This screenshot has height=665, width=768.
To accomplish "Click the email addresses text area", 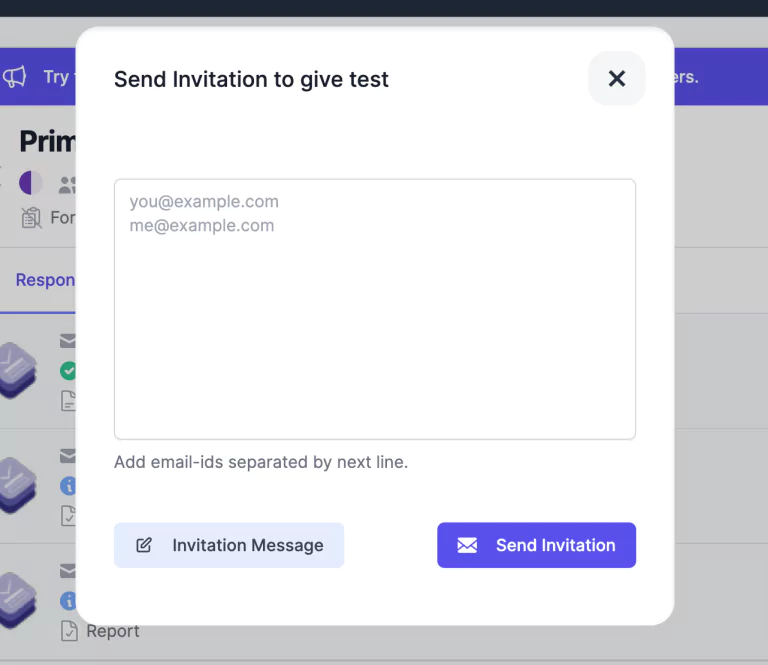I will pos(375,309).
